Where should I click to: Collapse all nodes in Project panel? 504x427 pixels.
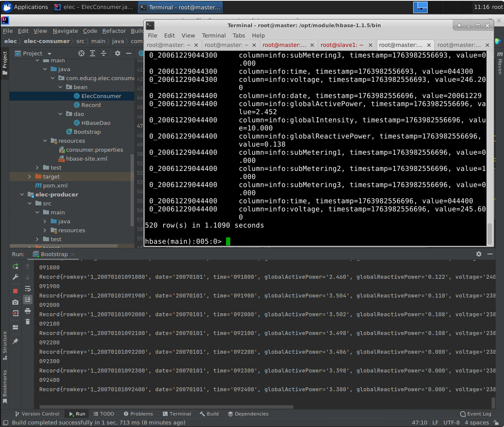pos(104,53)
